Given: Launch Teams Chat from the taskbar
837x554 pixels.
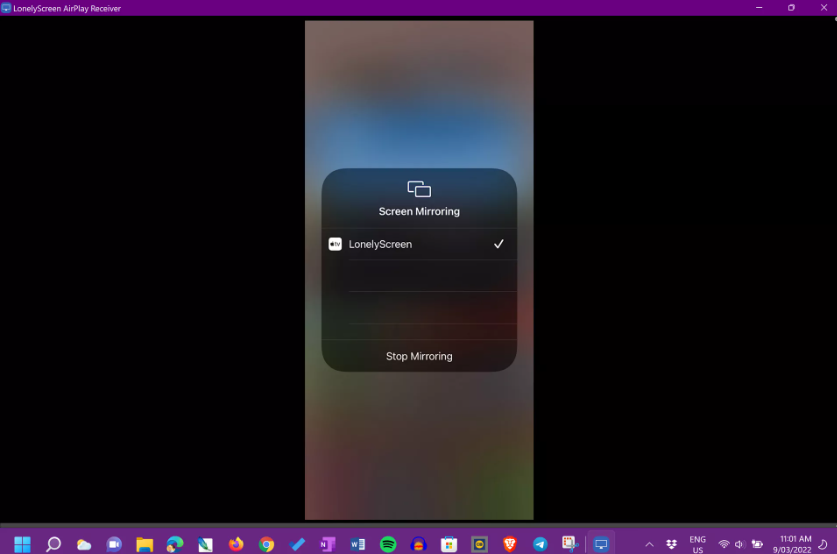Looking at the screenshot, I should click(x=114, y=544).
